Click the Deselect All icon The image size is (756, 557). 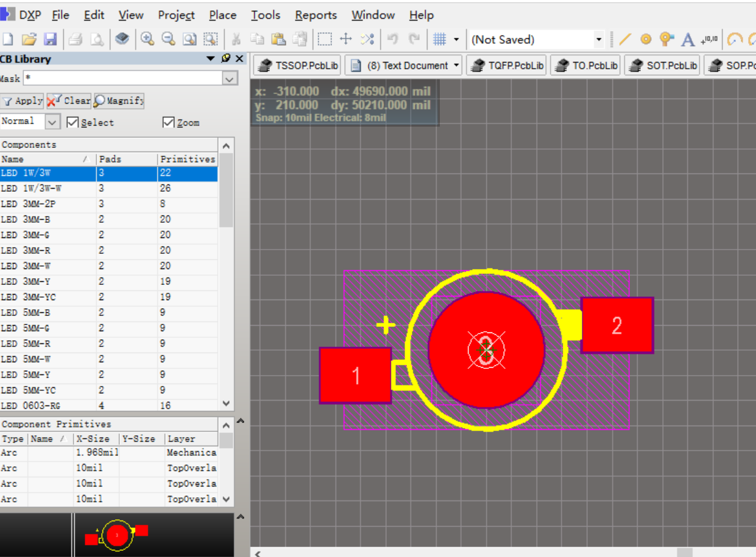click(367, 40)
